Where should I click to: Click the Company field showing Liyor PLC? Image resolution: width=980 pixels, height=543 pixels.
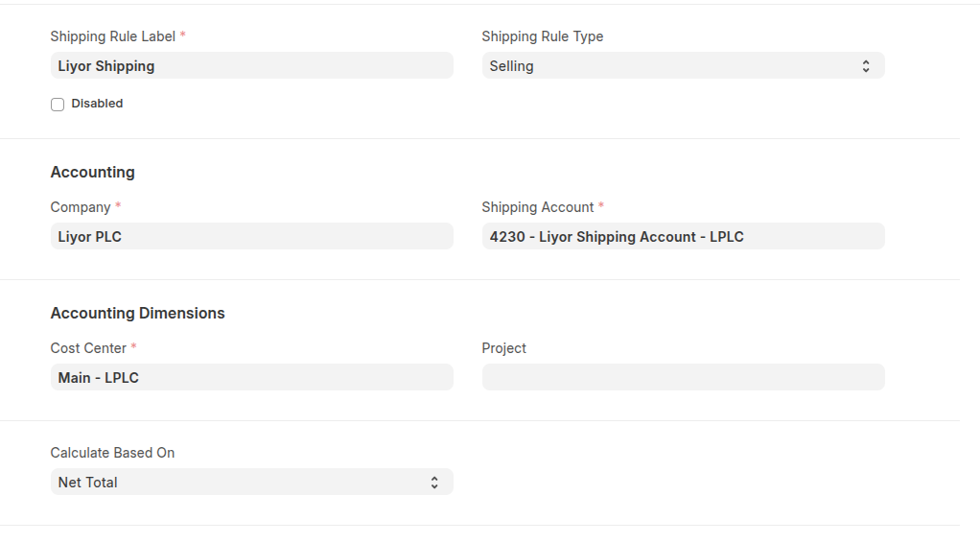[x=251, y=237]
